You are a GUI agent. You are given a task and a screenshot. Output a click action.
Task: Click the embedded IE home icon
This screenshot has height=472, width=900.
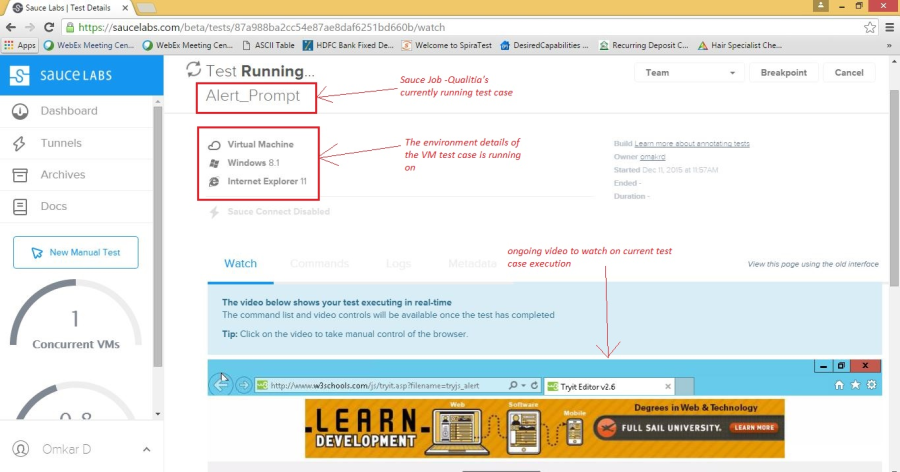coord(838,385)
